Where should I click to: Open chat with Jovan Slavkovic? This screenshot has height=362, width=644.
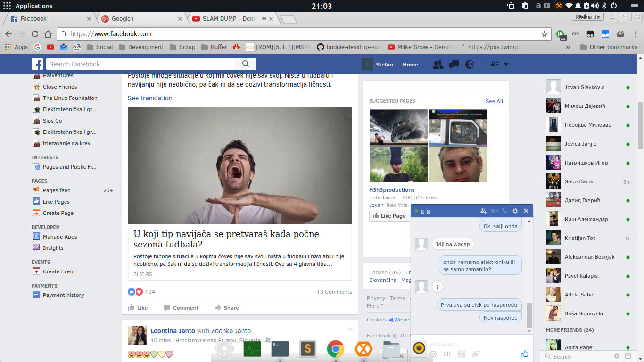588,87
